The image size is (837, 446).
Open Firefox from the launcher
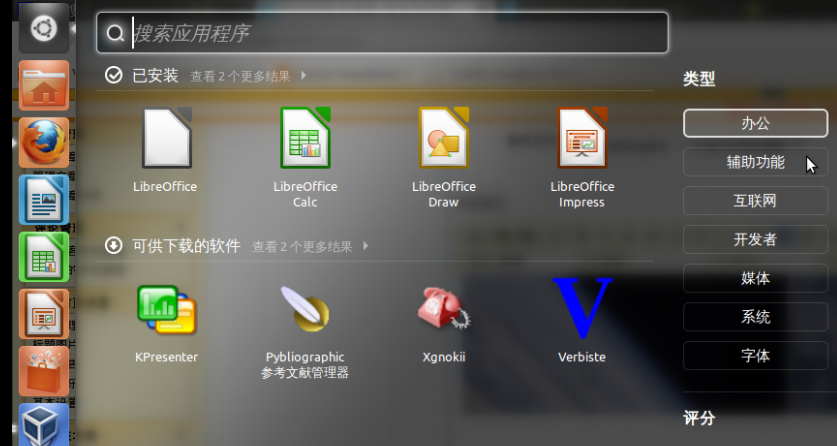44,142
